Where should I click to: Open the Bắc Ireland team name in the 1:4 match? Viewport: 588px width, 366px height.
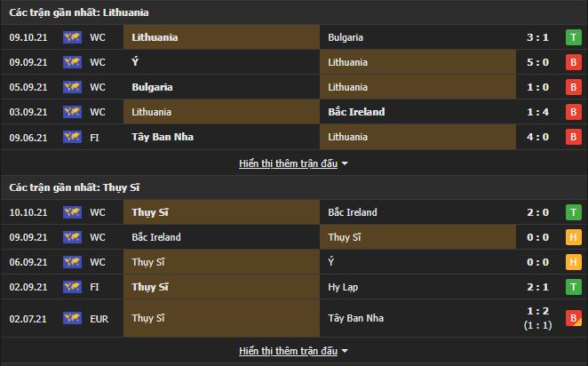tap(356, 113)
